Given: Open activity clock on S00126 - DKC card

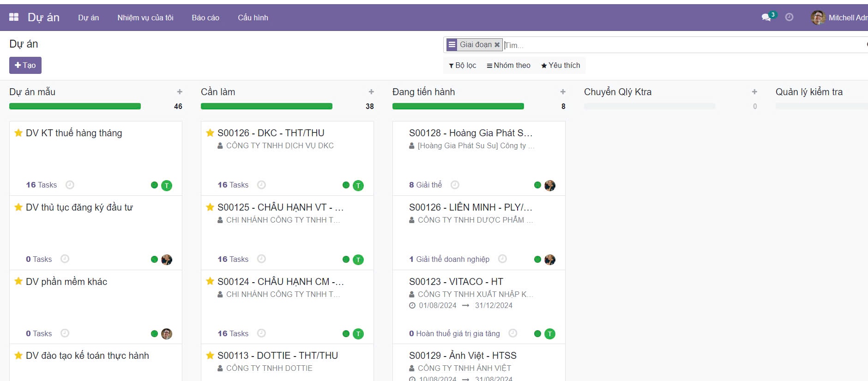Looking at the screenshot, I should 261,185.
